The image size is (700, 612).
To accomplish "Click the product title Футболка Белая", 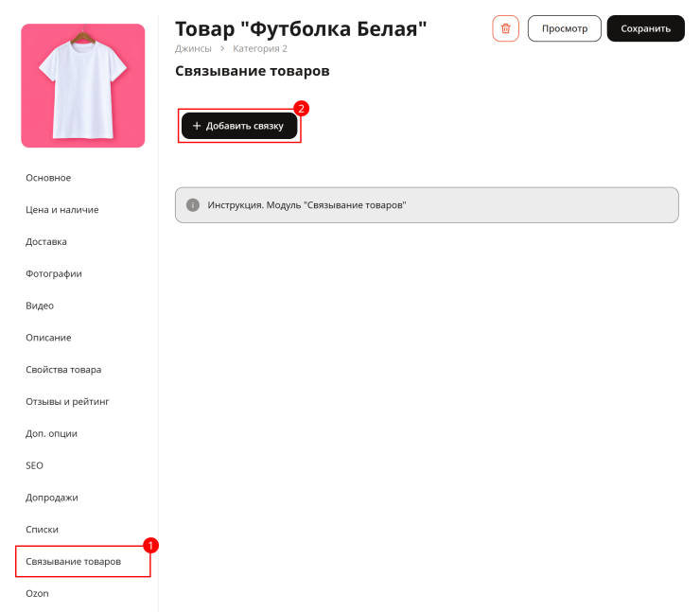I will 301,28.
